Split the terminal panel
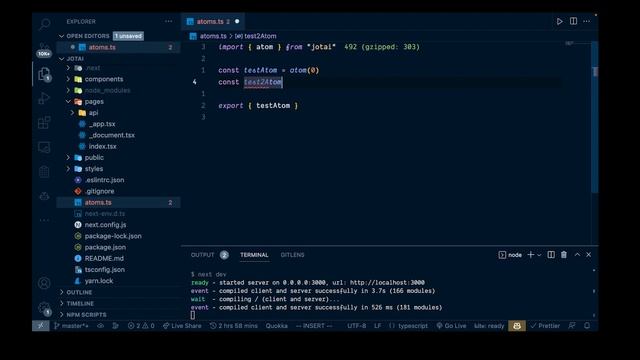Screen dimensions: 640x360 [551, 255]
